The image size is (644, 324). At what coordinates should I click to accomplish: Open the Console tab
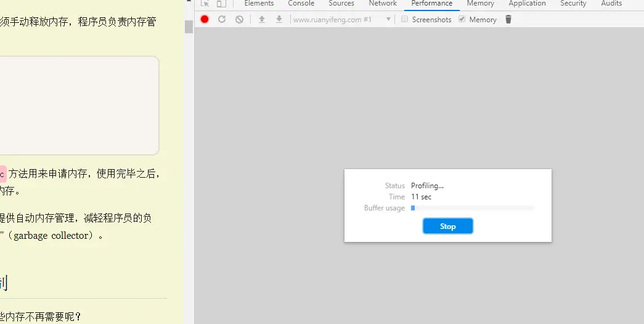pyautogui.click(x=301, y=3)
